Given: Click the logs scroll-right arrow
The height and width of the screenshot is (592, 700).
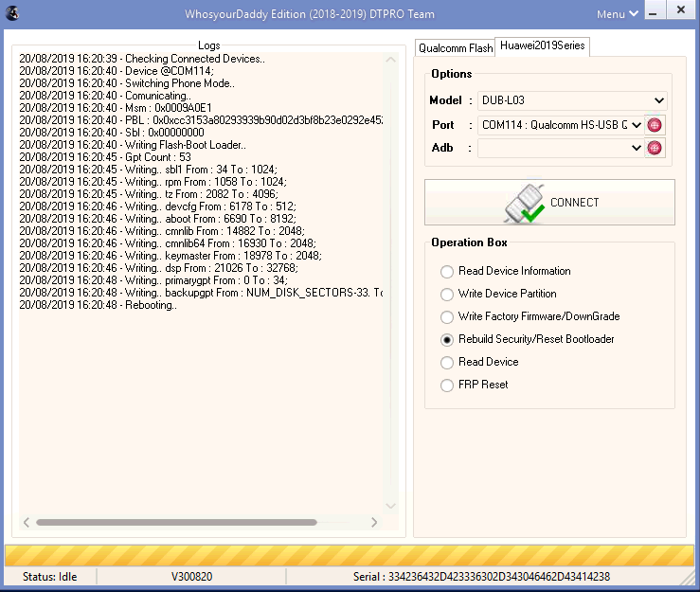Looking at the screenshot, I should 374,522.
